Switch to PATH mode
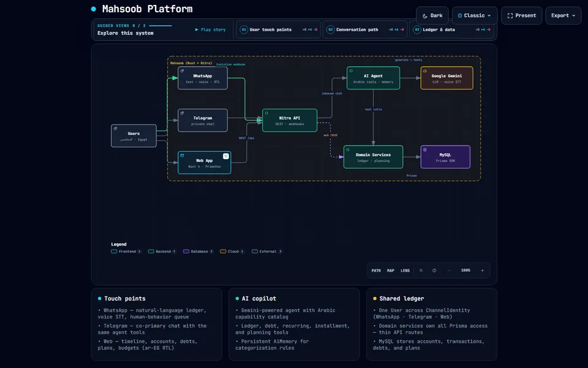The height and width of the screenshot is (368, 588). [376, 270]
